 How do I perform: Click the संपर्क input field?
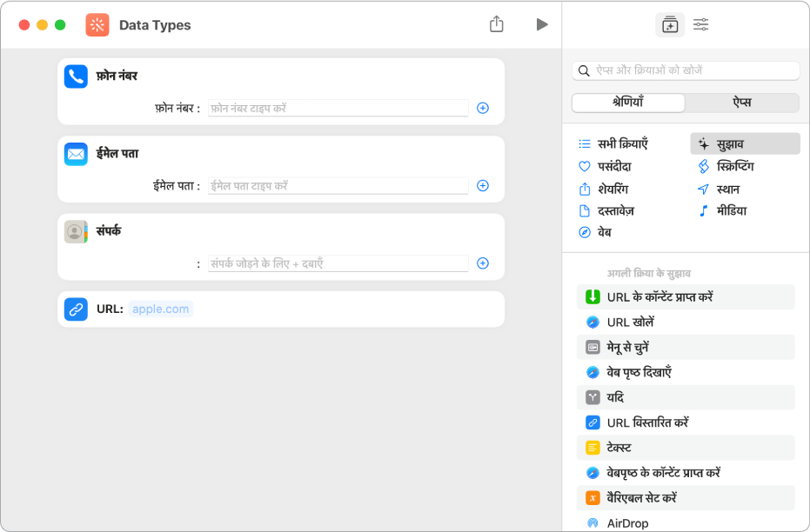(x=338, y=263)
